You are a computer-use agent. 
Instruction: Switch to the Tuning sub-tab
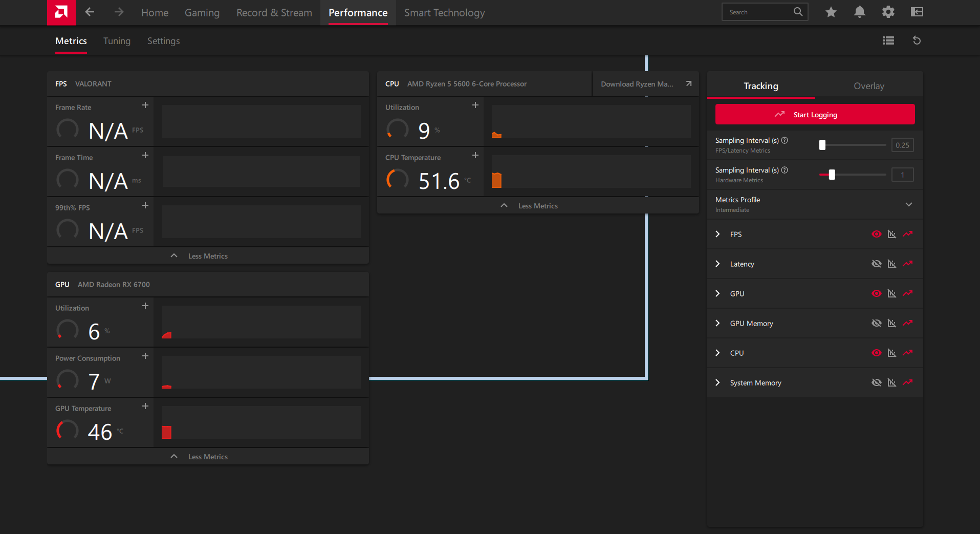click(117, 41)
